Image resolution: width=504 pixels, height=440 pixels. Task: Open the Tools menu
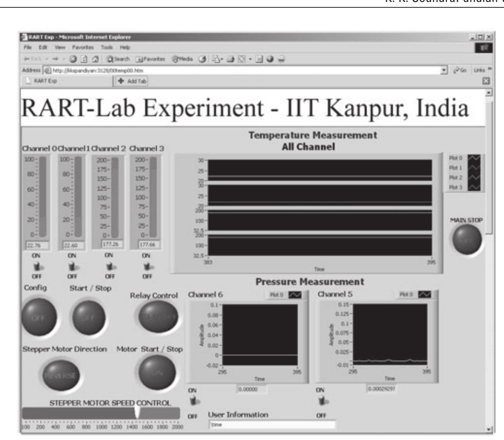pos(107,47)
